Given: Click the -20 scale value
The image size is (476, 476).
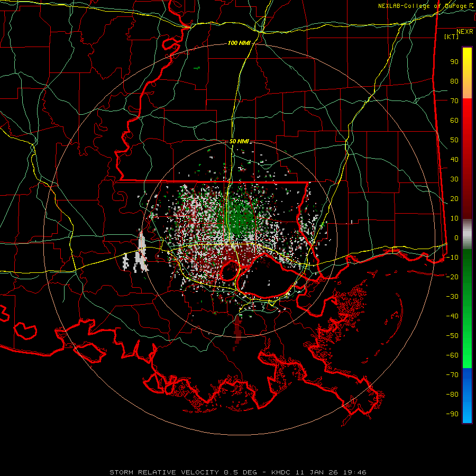Looking at the screenshot, I should 452,277.
